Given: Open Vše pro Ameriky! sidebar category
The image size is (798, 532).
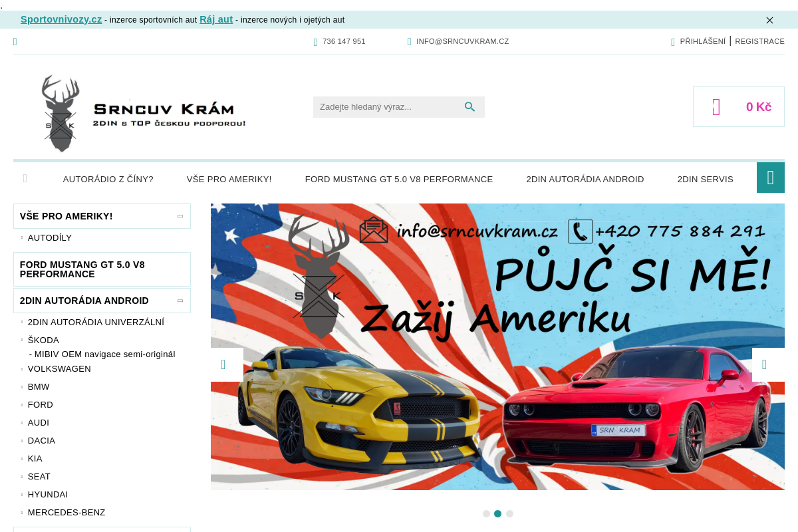Looking at the screenshot, I should 66,216.
